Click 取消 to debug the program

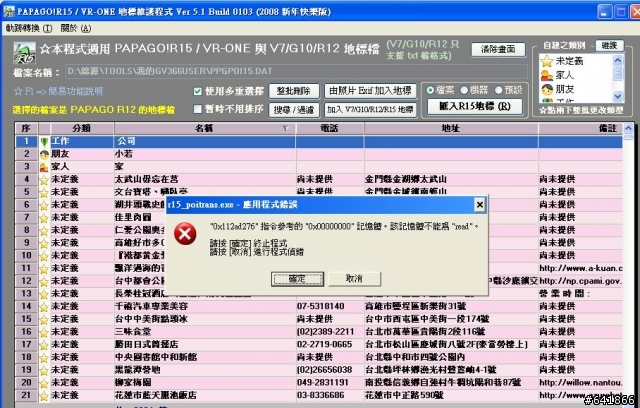tap(354, 279)
